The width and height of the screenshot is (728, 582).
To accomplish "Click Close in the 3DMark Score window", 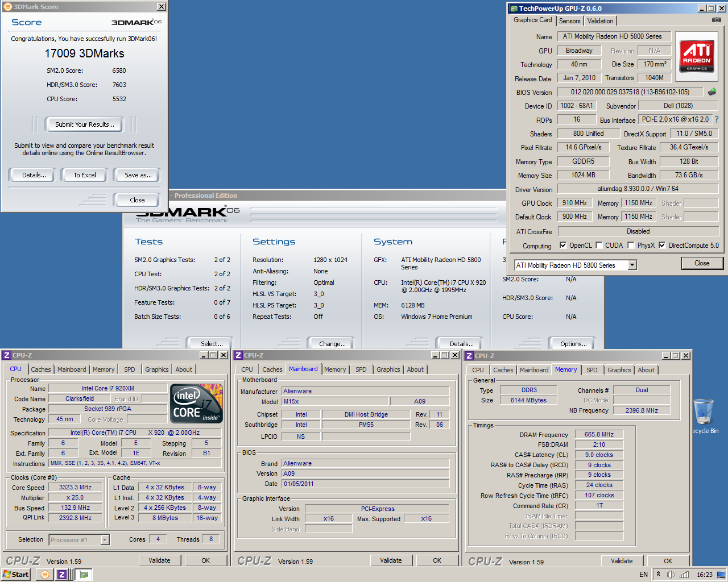I will 137,200.
